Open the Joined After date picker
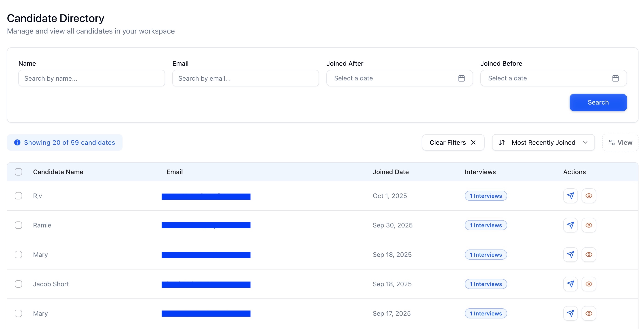This screenshot has height=329, width=644. coord(395,78)
